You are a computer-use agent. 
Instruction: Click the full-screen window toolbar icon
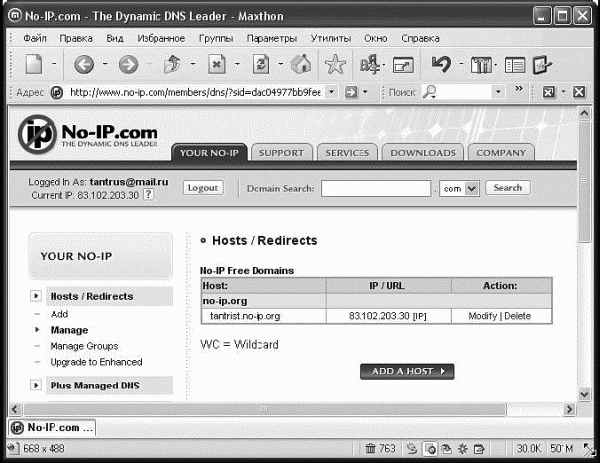pos(403,65)
